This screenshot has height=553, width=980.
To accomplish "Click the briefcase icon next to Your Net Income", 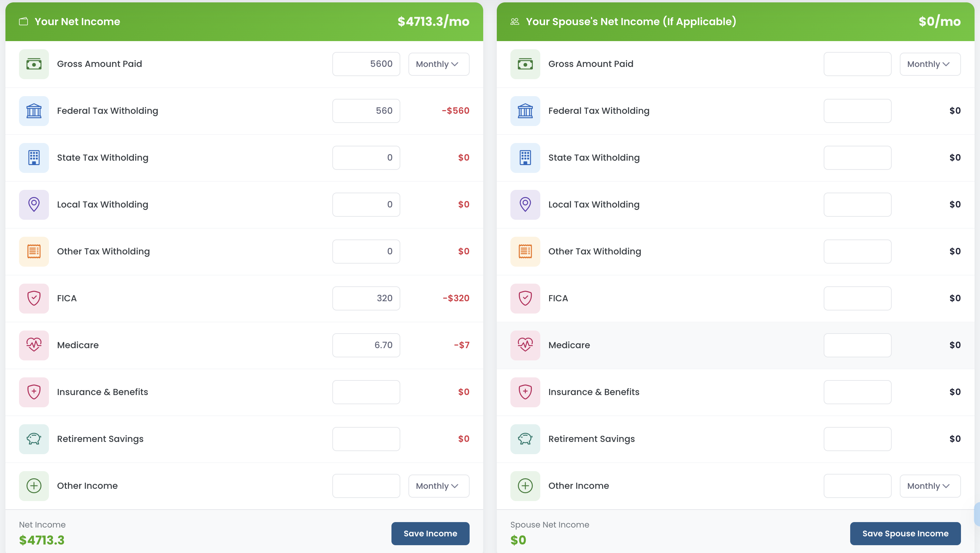I will pos(23,21).
